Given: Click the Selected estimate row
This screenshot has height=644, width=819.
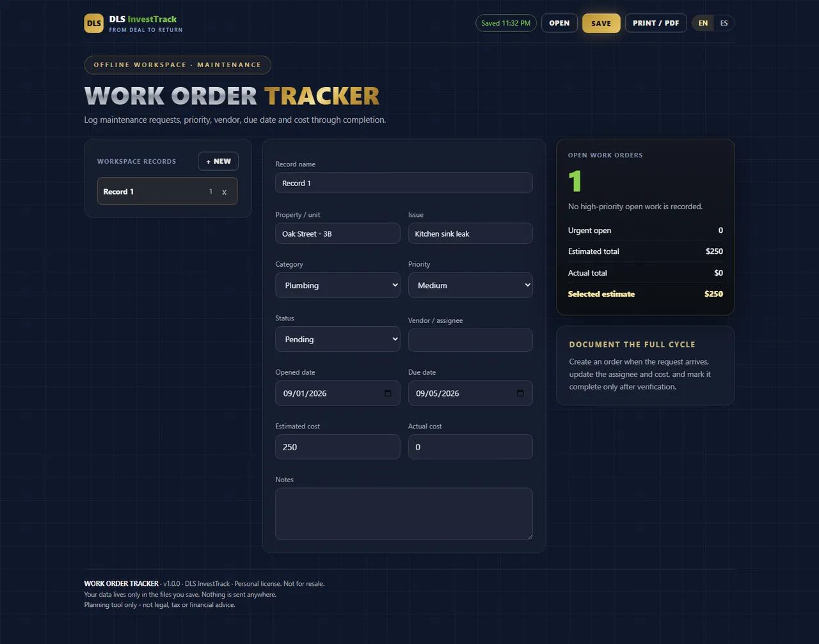Looking at the screenshot, I should [646, 294].
